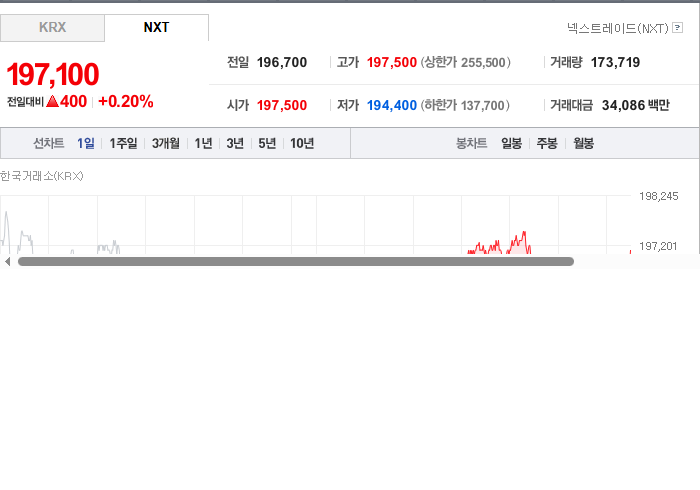Image resolution: width=700 pixels, height=490 pixels.
Task: Click the 하한가 137,700 text
Action: point(465,105)
